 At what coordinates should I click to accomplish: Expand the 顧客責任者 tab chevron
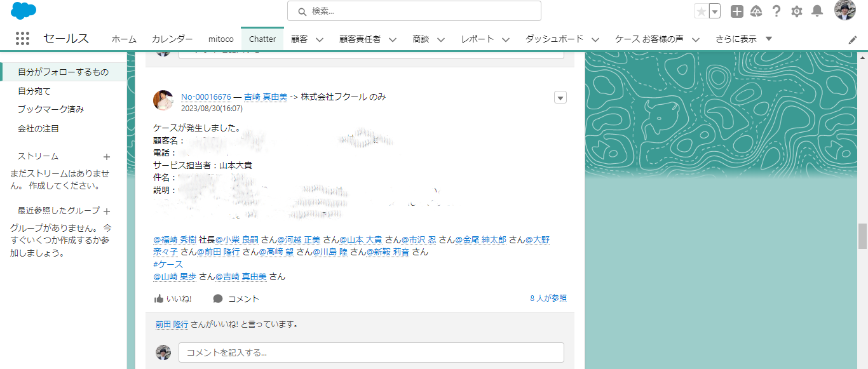tap(393, 39)
